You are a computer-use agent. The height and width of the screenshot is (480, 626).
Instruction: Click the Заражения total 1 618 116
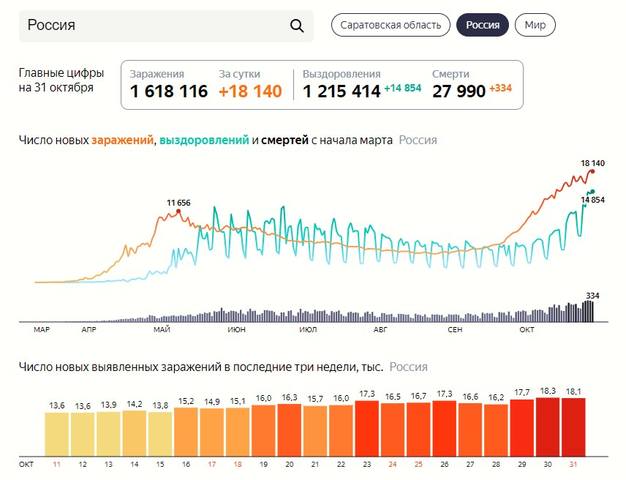168,91
